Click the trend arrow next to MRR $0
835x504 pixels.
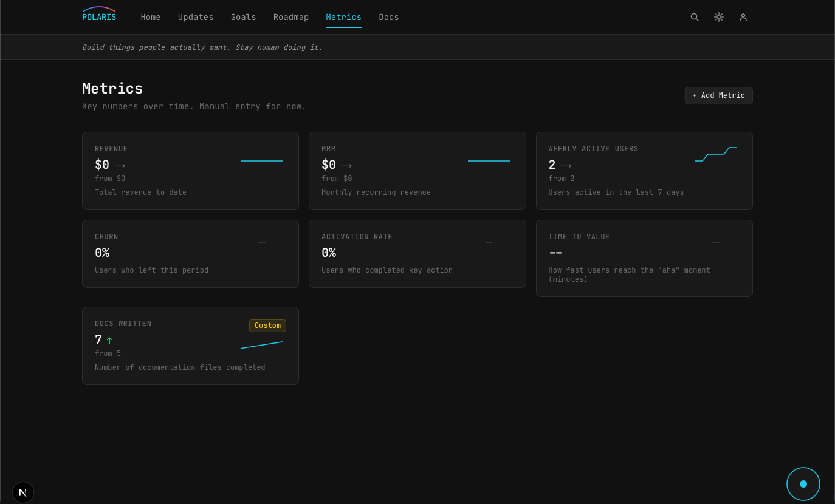(x=346, y=165)
